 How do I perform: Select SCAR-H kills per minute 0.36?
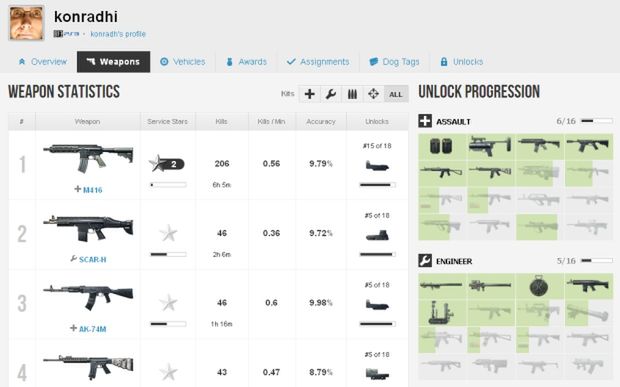click(271, 233)
